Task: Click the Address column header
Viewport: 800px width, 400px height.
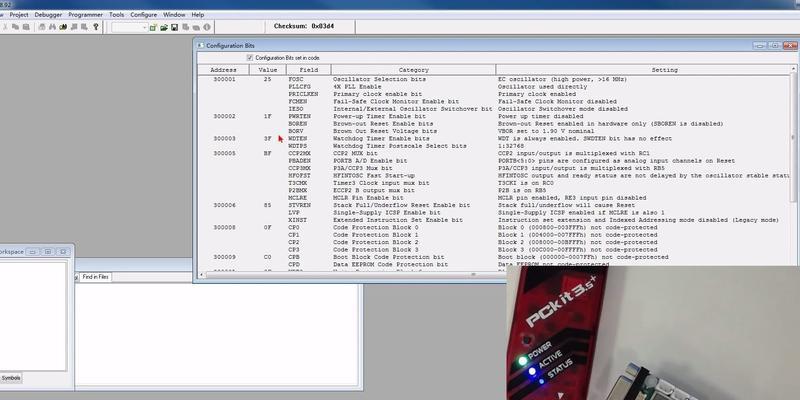Action: coord(223,70)
